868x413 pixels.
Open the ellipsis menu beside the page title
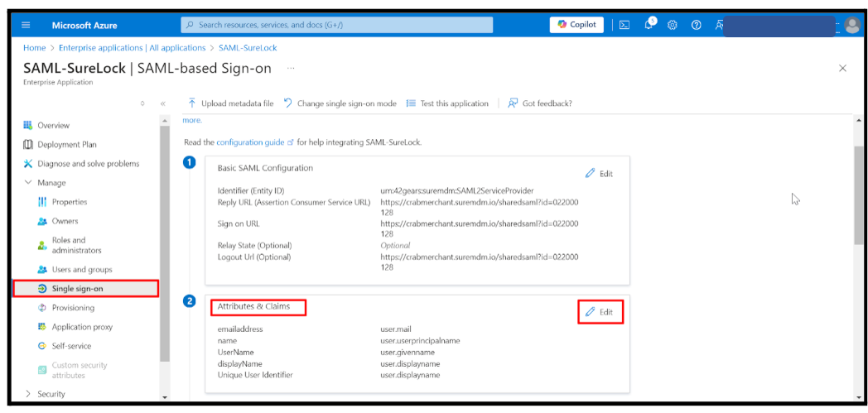point(291,68)
